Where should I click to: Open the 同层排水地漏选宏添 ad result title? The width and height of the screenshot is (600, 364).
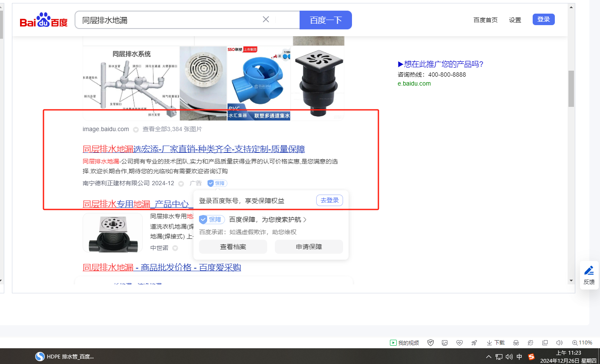(194, 149)
